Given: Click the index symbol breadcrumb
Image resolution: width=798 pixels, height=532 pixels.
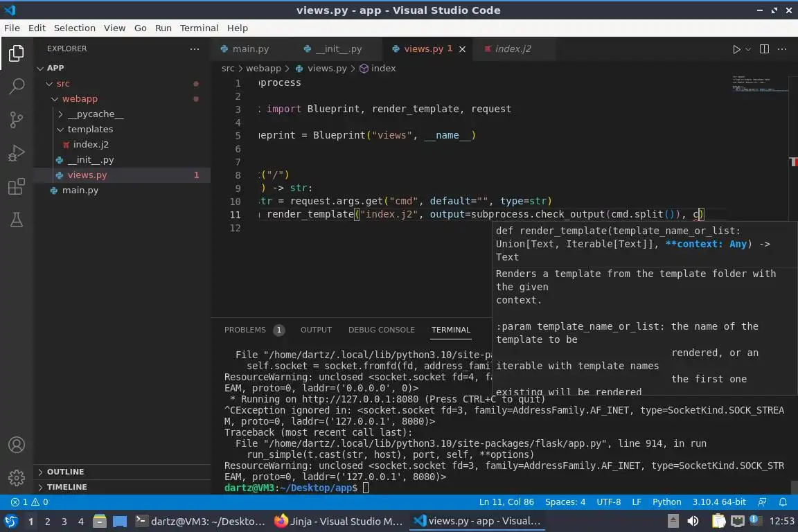Looking at the screenshot, I should click(x=378, y=68).
